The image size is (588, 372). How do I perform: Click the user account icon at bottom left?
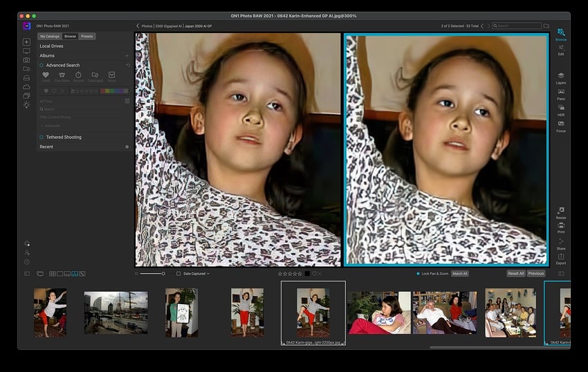tap(27, 253)
